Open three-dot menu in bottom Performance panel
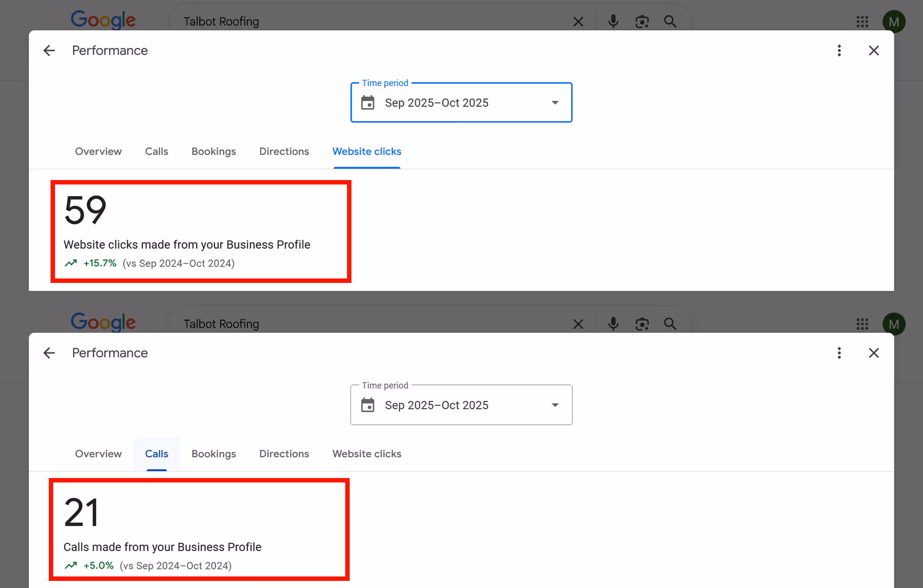Image resolution: width=923 pixels, height=588 pixels. point(839,353)
